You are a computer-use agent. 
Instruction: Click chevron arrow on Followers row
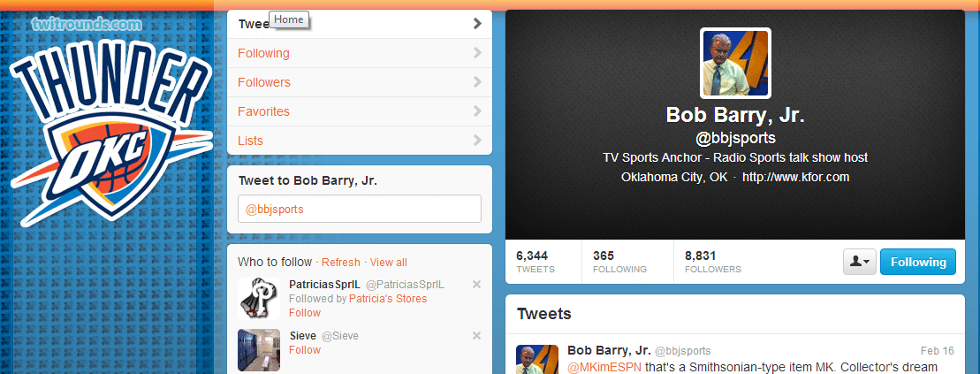coord(477,82)
